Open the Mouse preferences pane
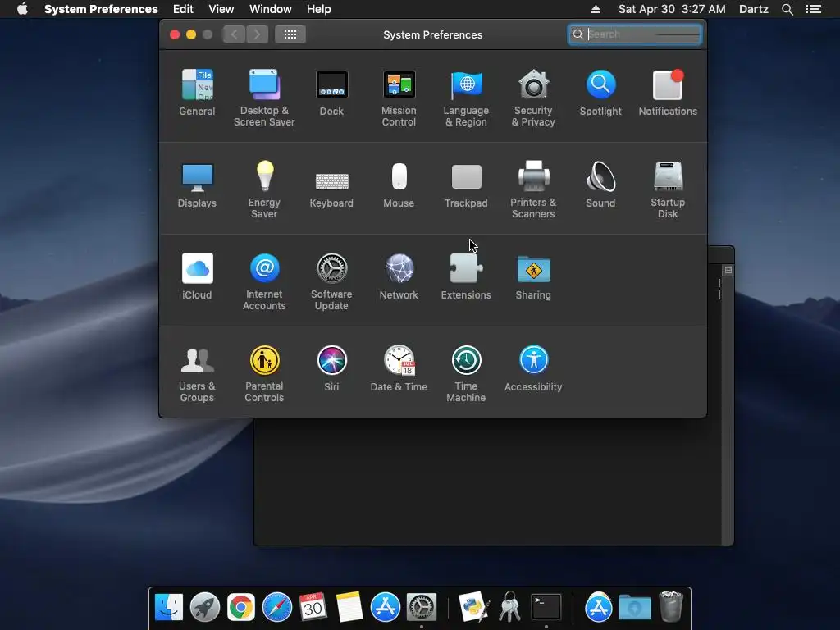The width and height of the screenshot is (840, 630). coord(399,185)
